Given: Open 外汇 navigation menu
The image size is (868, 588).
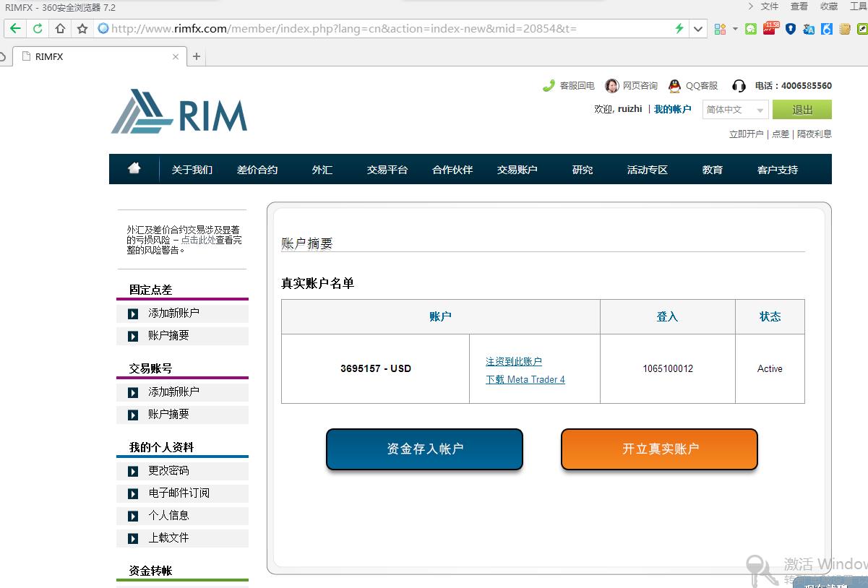Looking at the screenshot, I should [322, 170].
